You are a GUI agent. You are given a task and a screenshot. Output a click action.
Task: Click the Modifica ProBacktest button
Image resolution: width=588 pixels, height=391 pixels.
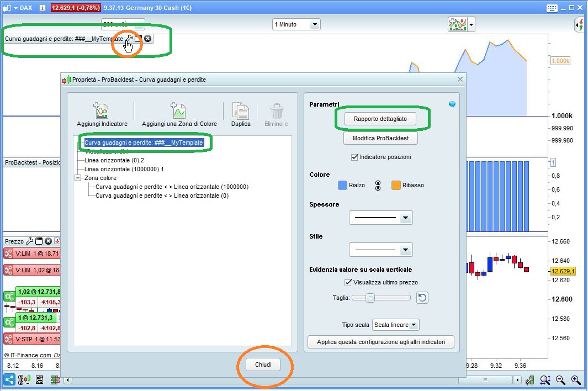380,138
